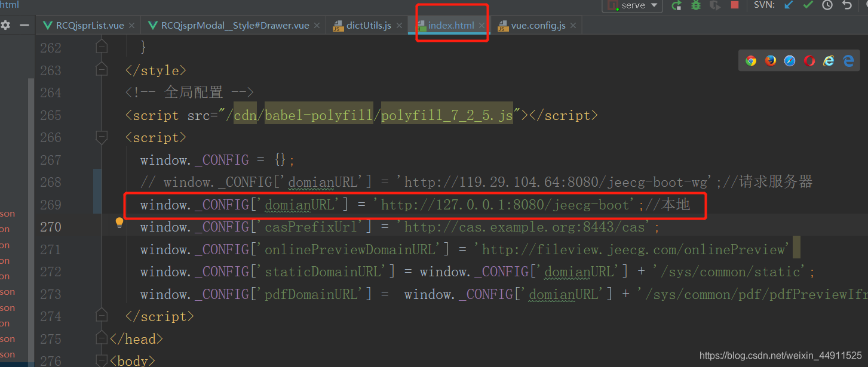The height and width of the screenshot is (367, 868).
Task: Click the Rerun serve icon
Action: (x=676, y=5)
